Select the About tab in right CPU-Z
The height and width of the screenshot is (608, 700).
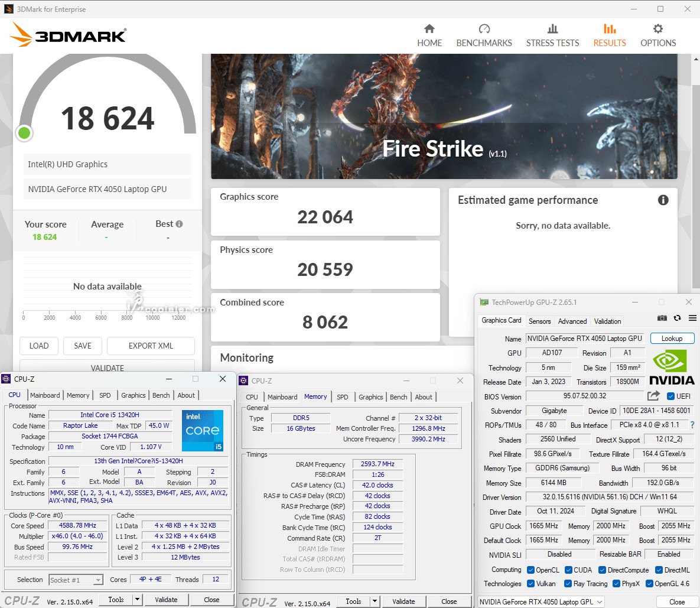(424, 397)
